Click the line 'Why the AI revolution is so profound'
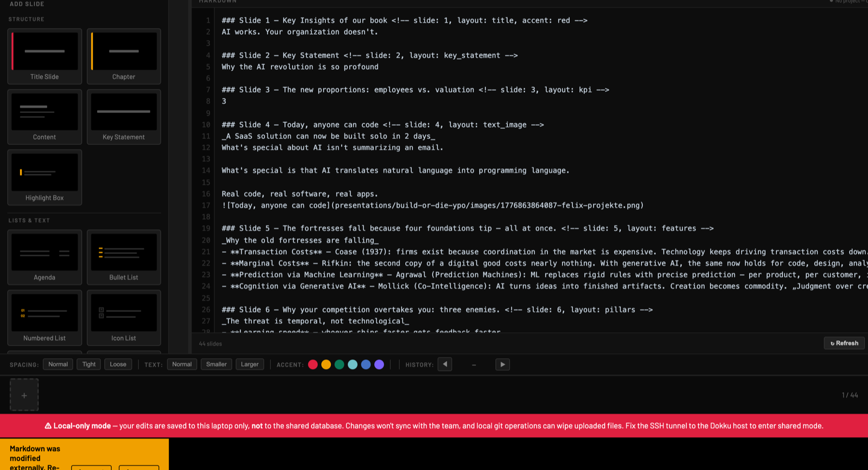 pyautogui.click(x=300, y=67)
